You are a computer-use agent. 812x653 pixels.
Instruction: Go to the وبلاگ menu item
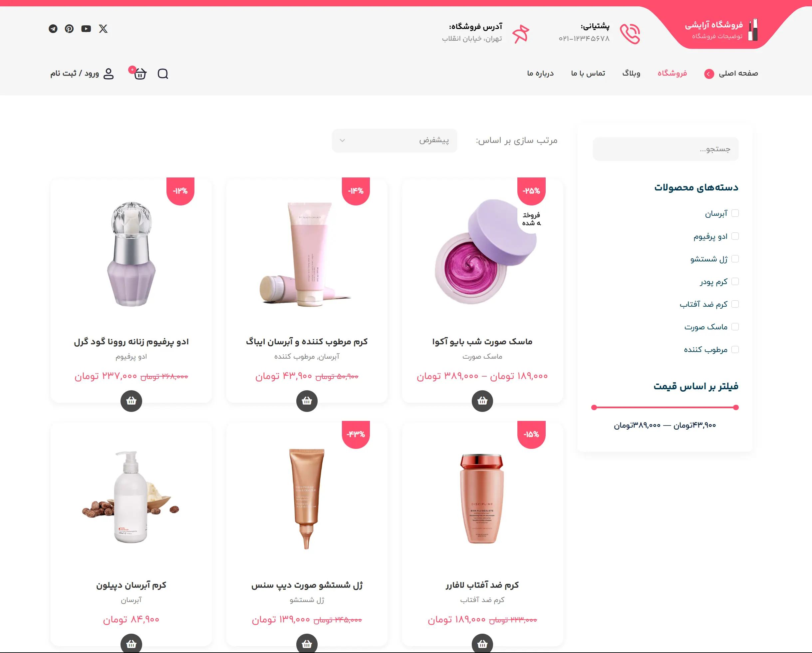coord(631,73)
